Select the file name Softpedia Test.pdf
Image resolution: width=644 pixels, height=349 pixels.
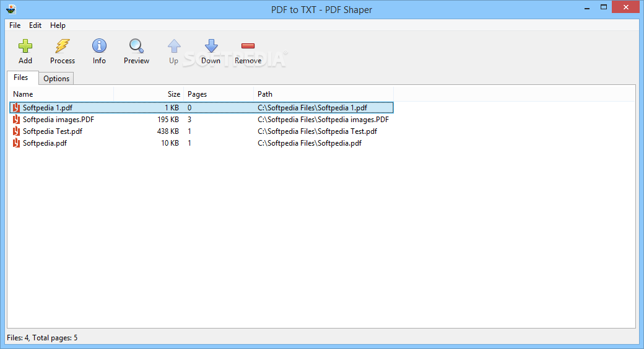53,131
